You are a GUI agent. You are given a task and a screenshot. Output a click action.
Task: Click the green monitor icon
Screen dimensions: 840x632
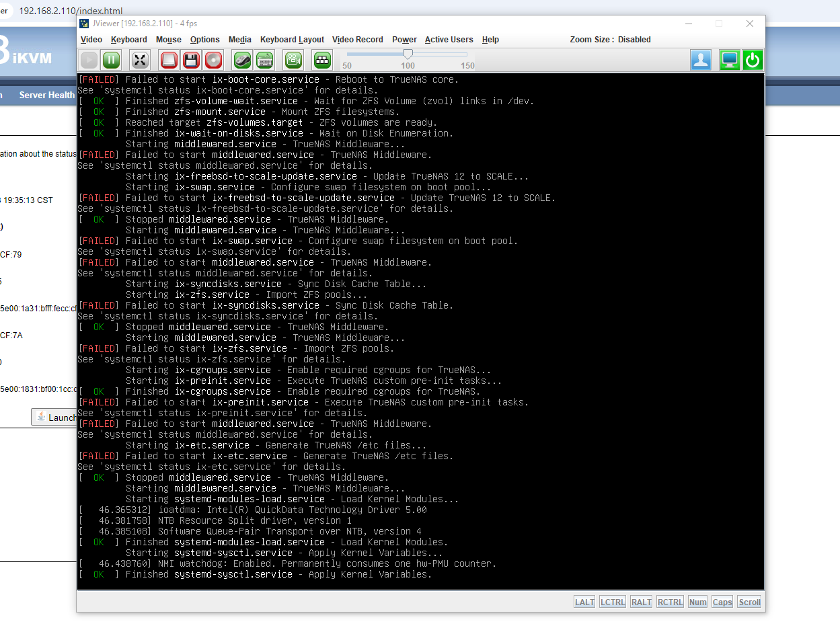(729, 60)
